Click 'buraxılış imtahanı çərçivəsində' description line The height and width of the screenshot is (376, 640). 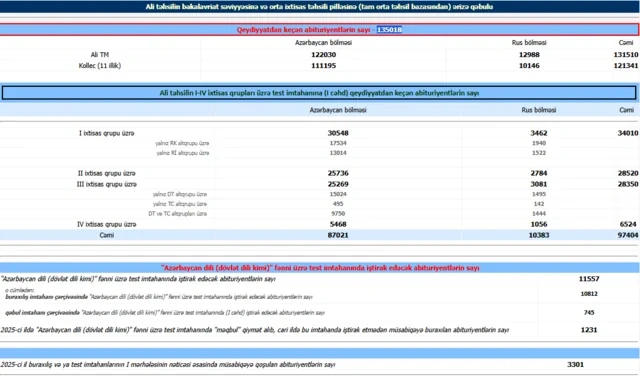point(159,297)
